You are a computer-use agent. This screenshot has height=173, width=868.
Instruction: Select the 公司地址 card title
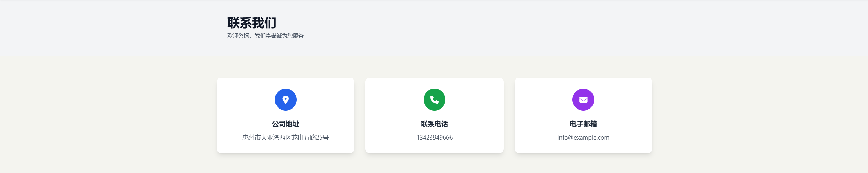click(x=286, y=124)
